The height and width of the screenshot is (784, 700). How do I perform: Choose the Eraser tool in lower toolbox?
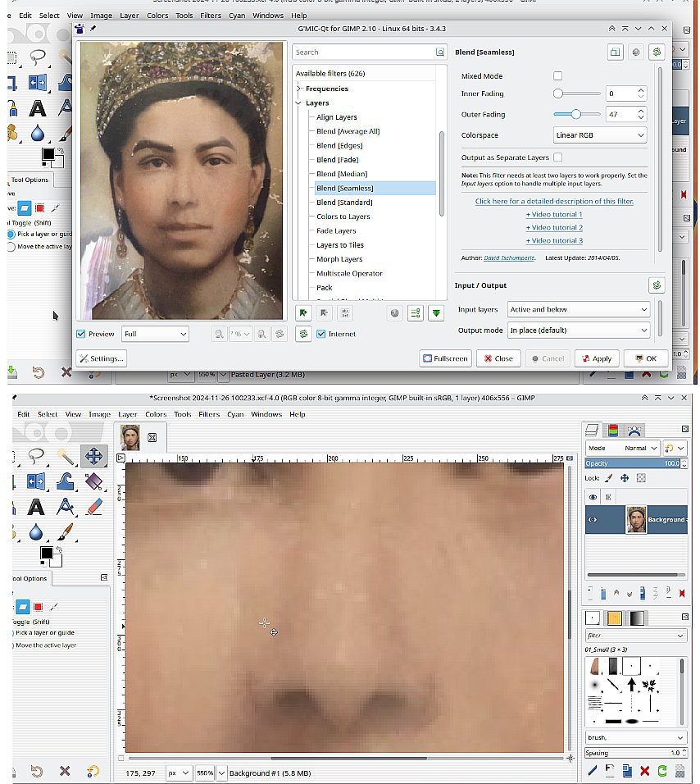coord(93,507)
